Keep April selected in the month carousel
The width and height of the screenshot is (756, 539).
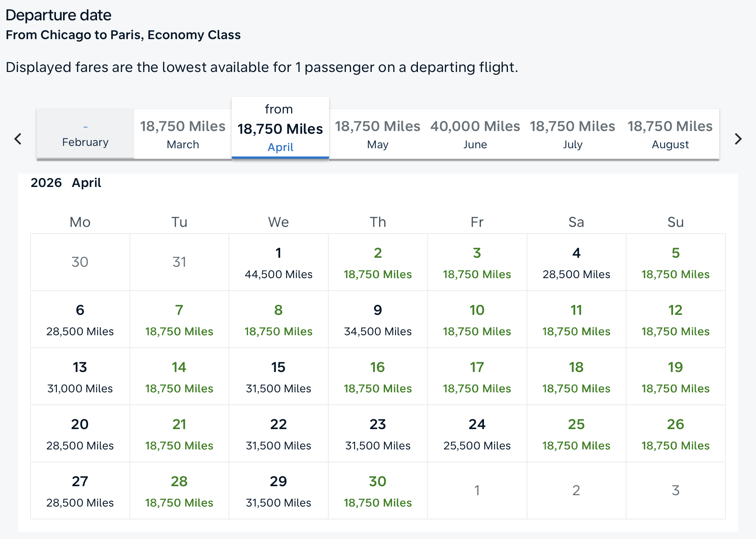280,129
